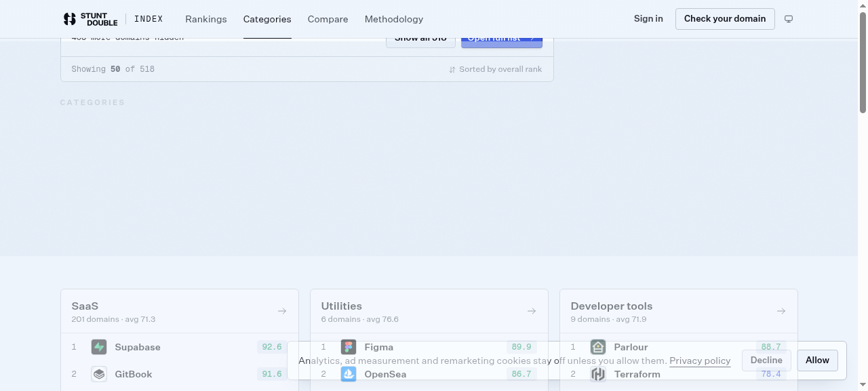Click the Parlour logo icon
The image size is (868, 391).
(x=598, y=347)
